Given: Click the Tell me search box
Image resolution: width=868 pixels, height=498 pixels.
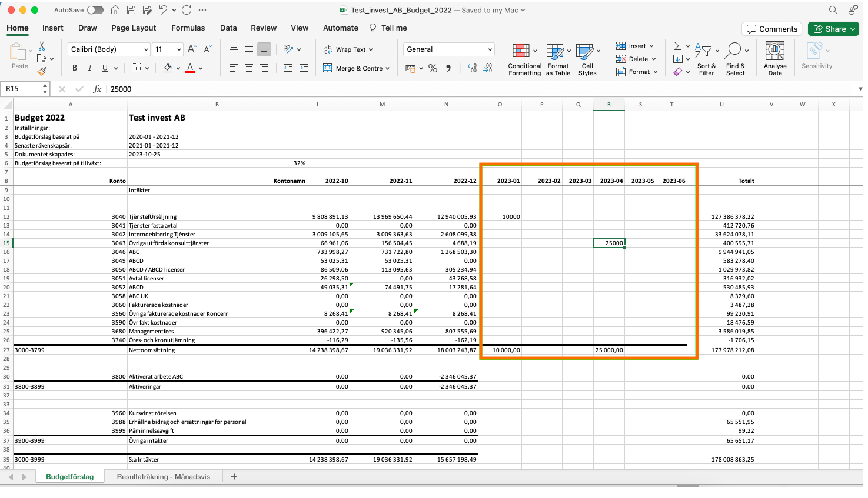Looking at the screenshot, I should (x=388, y=28).
